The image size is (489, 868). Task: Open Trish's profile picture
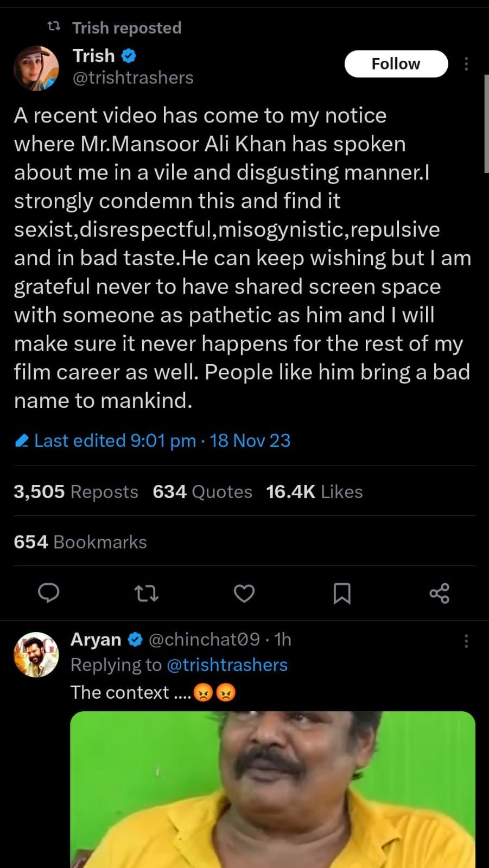point(36,68)
